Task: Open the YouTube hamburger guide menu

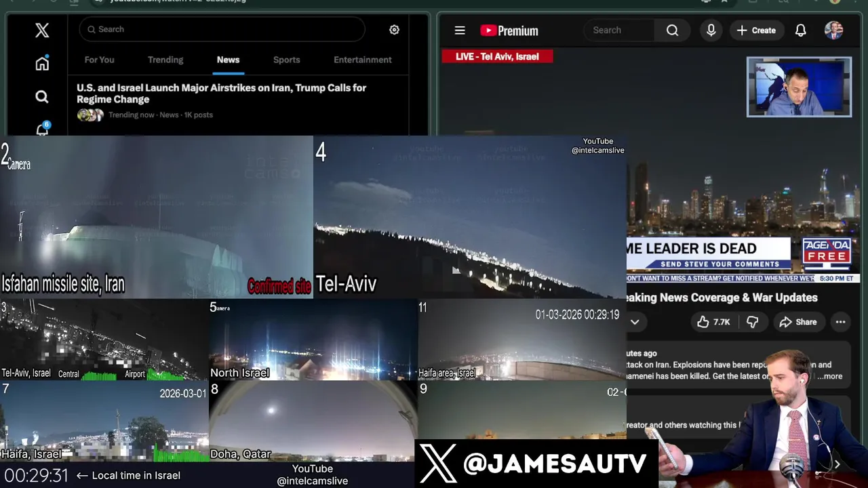Action: [x=460, y=30]
